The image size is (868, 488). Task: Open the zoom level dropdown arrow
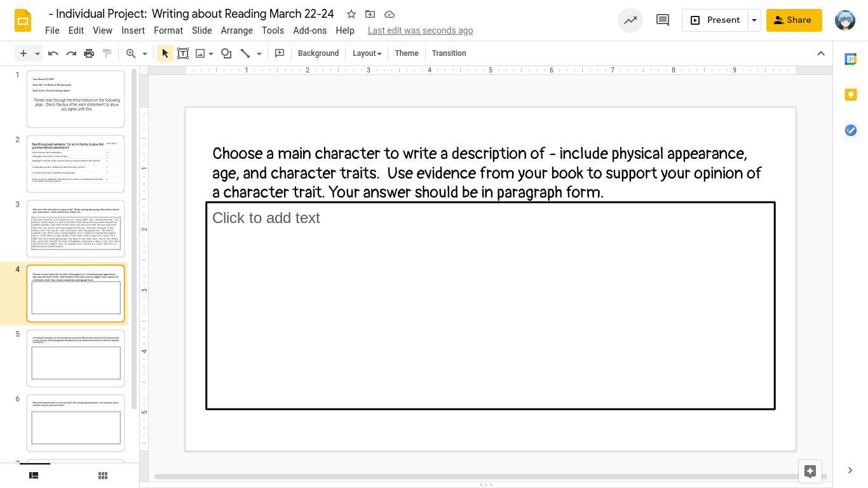145,53
